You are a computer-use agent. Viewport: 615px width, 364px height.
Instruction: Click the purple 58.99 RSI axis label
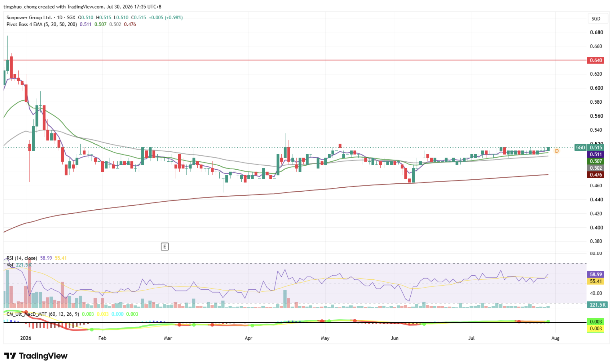pos(595,274)
